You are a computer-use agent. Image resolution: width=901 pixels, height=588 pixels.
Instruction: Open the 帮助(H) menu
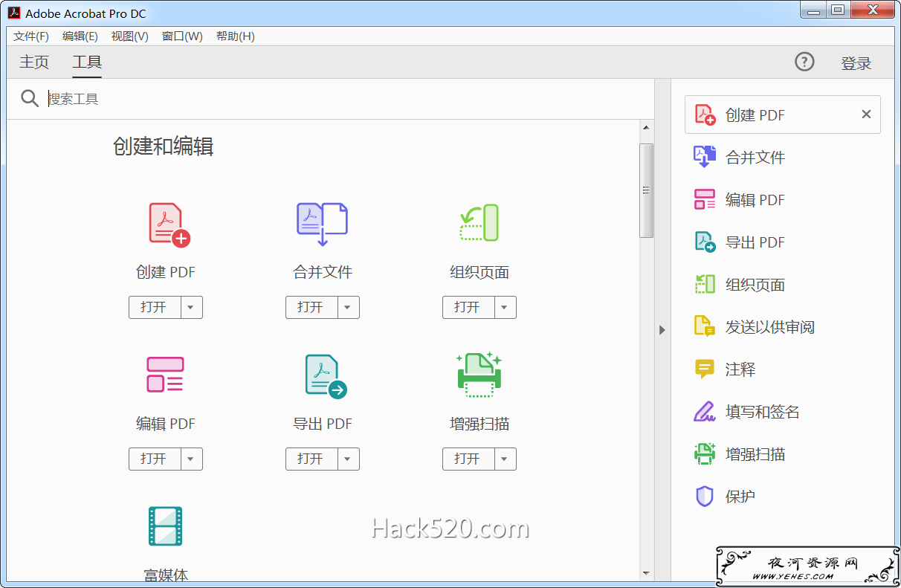coord(236,36)
